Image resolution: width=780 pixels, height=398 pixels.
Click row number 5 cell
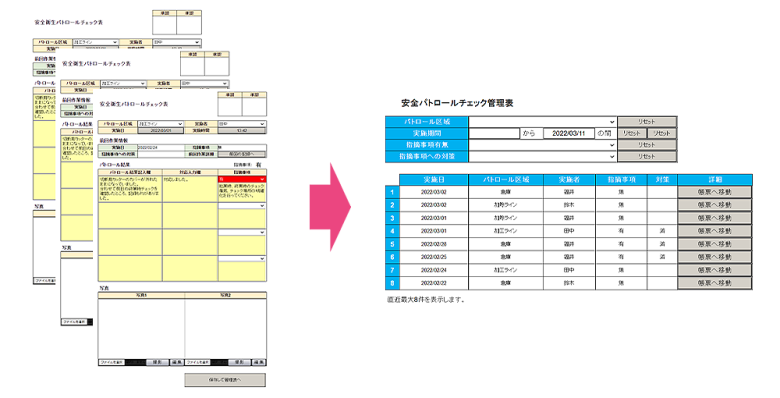click(x=392, y=244)
